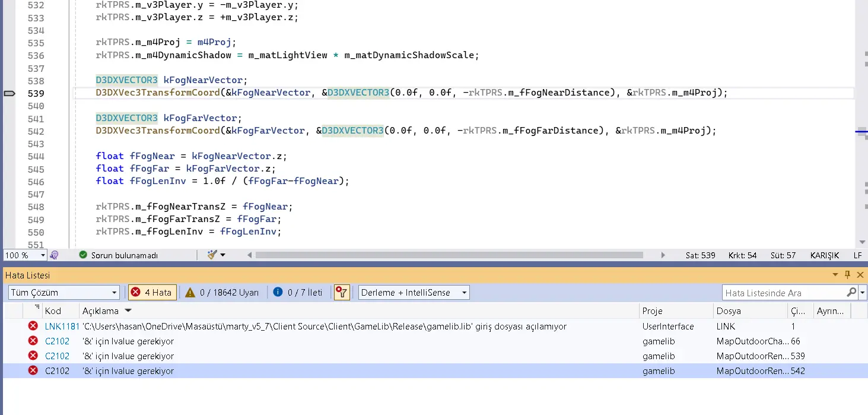Click the magnifier search icon in error list
The image size is (868, 415).
[851, 292]
